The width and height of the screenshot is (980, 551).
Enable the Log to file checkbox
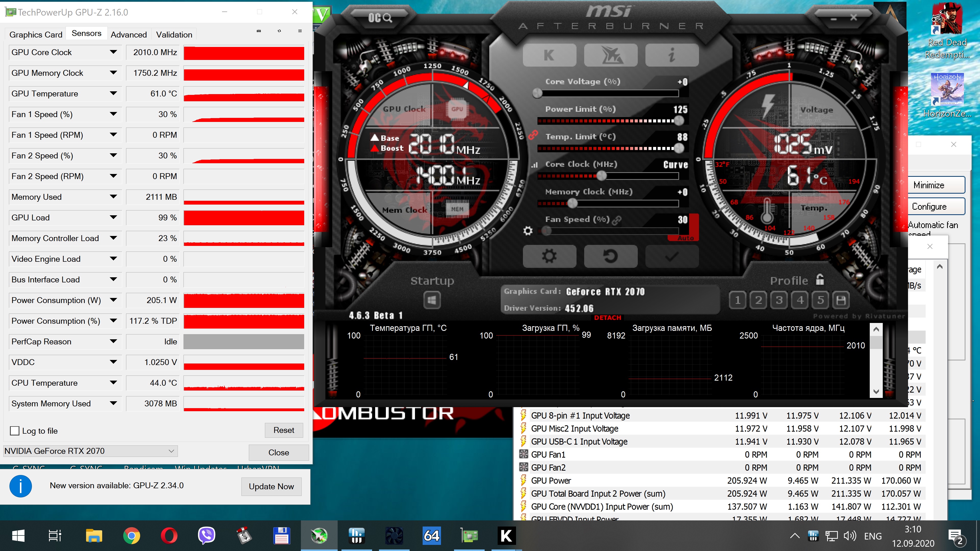[15, 431]
